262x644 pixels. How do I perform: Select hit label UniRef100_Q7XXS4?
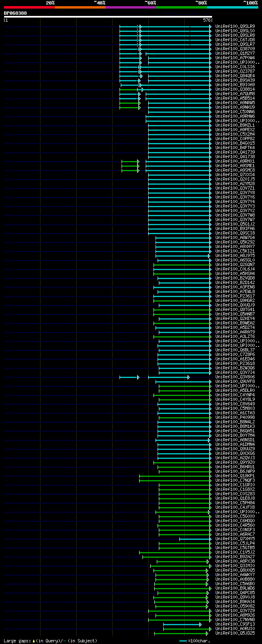pos(235,174)
